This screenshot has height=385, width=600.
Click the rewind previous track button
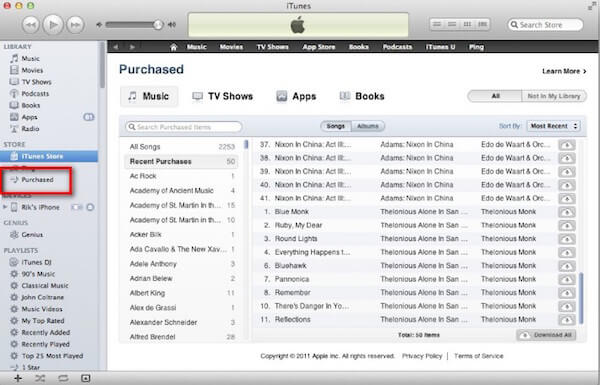click(31, 25)
